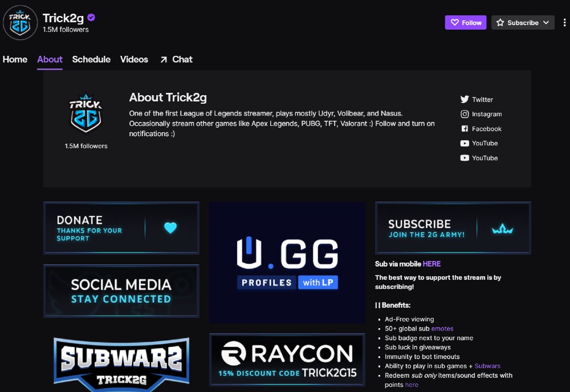570x392 pixels.
Task: Select the About tab
Action: click(50, 59)
